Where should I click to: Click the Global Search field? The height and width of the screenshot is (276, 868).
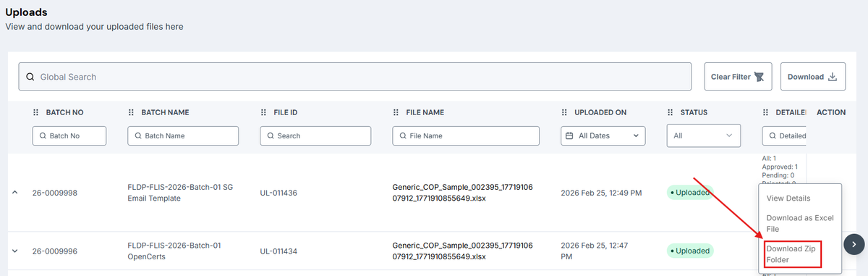354,77
